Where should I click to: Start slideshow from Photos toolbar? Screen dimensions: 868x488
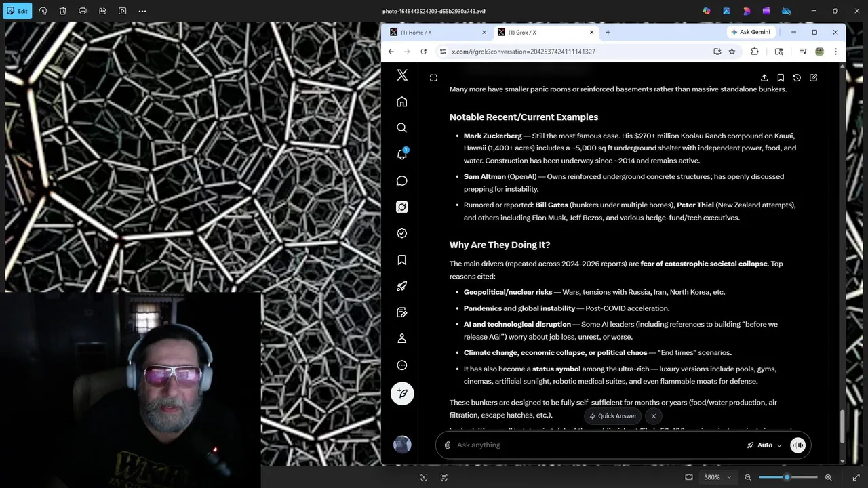pos(122,11)
